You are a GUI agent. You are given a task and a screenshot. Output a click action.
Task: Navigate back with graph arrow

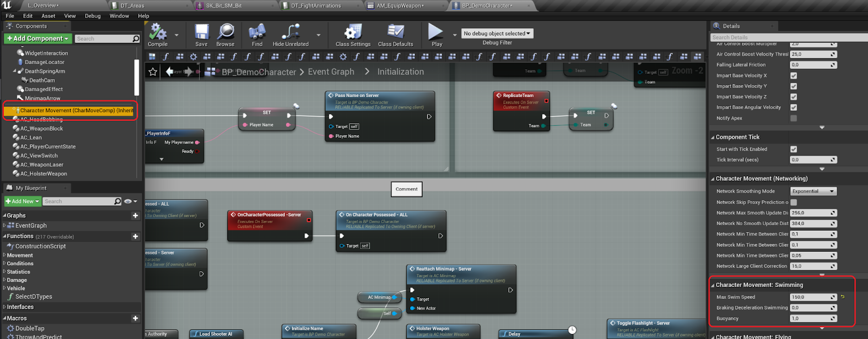[x=170, y=72]
